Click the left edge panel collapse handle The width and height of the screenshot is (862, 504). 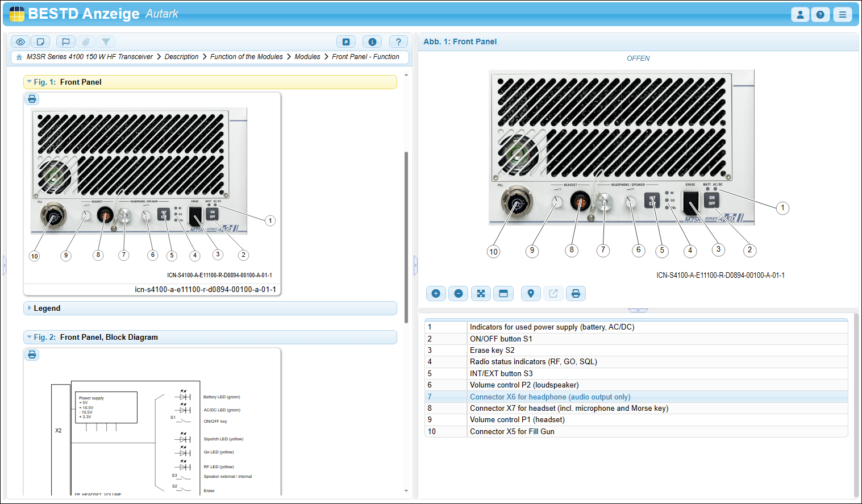[5, 265]
